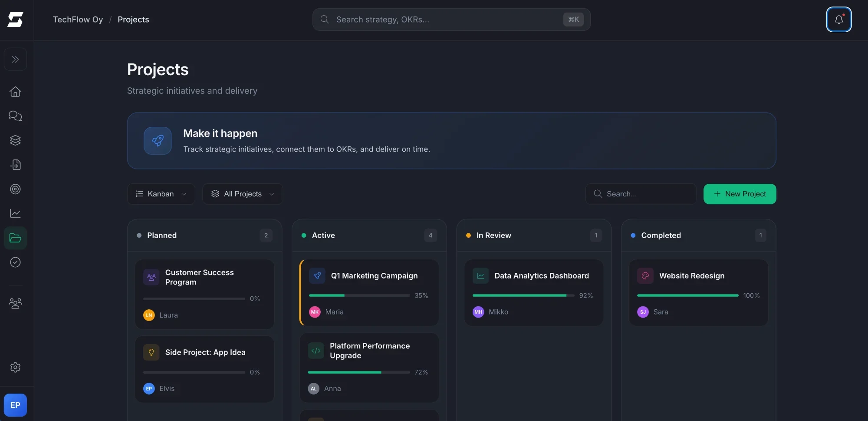Focus the global strategy search field
Screen dimensions: 868x421
point(447,20)
